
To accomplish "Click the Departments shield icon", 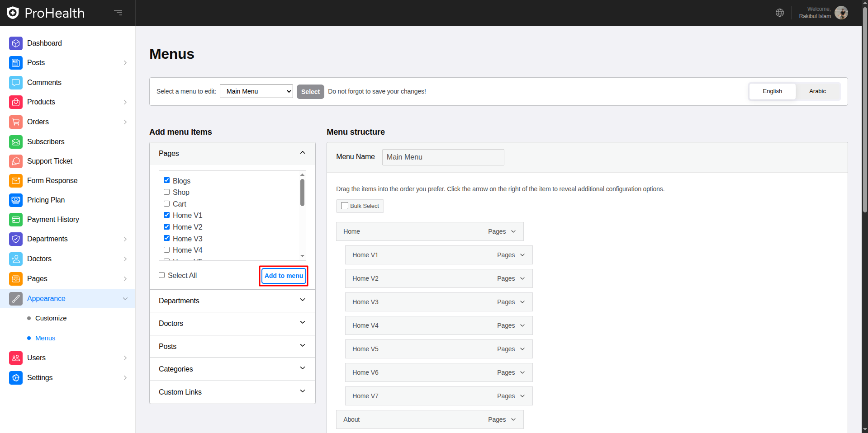I will pos(16,239).
